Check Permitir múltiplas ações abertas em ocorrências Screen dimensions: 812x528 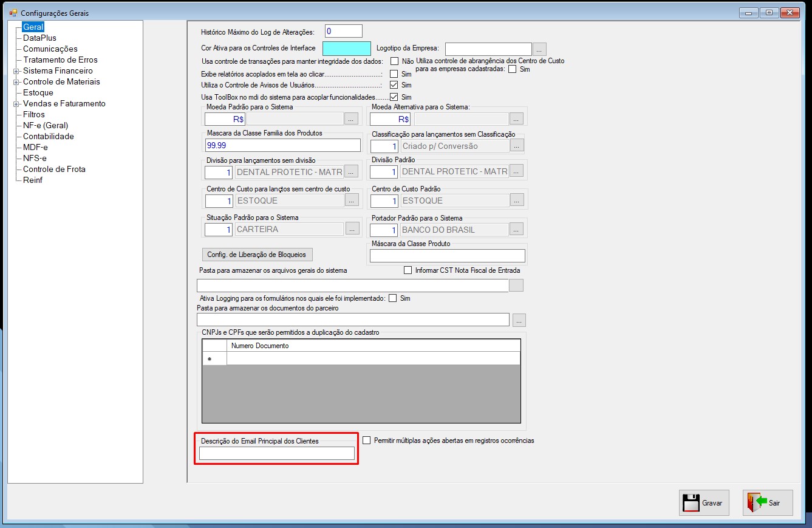pyautogui.click(x=366, y=441)
